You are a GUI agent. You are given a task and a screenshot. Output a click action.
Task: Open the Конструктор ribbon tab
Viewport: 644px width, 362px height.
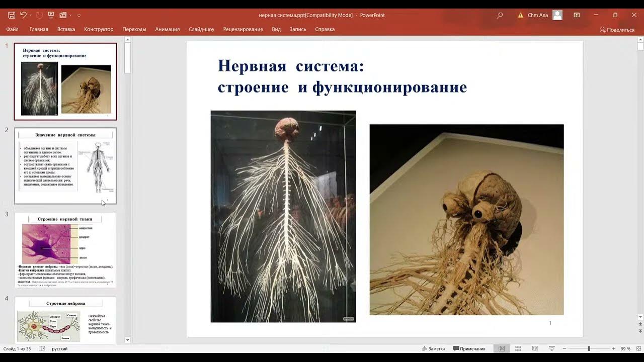coord(99,29)
